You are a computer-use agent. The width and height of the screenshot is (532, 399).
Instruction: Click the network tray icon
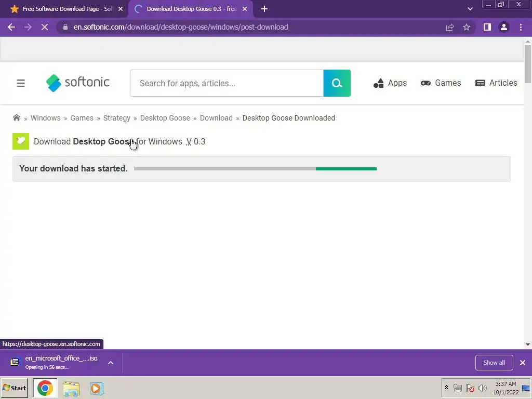point(457,388)
